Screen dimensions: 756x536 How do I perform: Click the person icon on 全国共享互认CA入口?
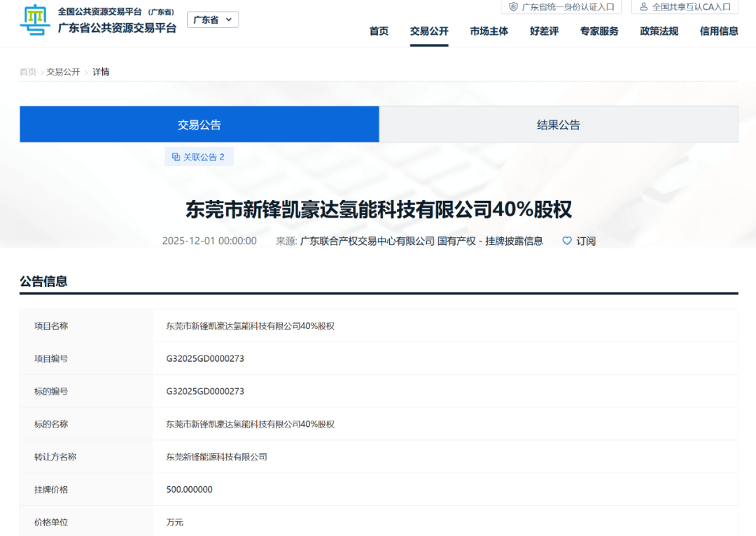644,7
